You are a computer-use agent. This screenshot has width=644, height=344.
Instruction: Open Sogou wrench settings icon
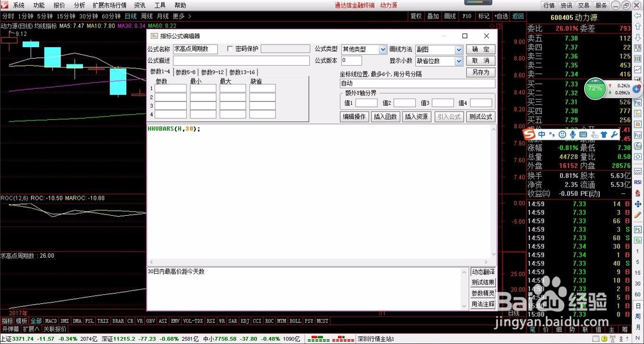[x=614, y=135]
